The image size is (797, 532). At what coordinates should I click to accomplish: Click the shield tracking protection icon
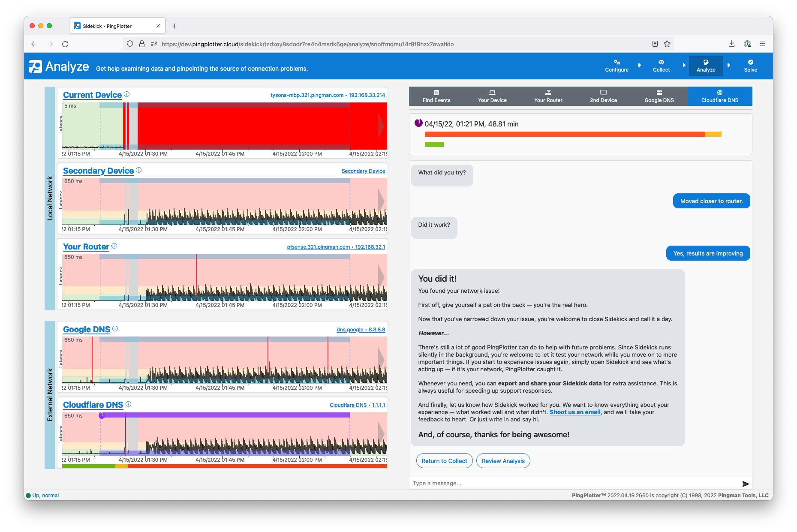[130, 44]
